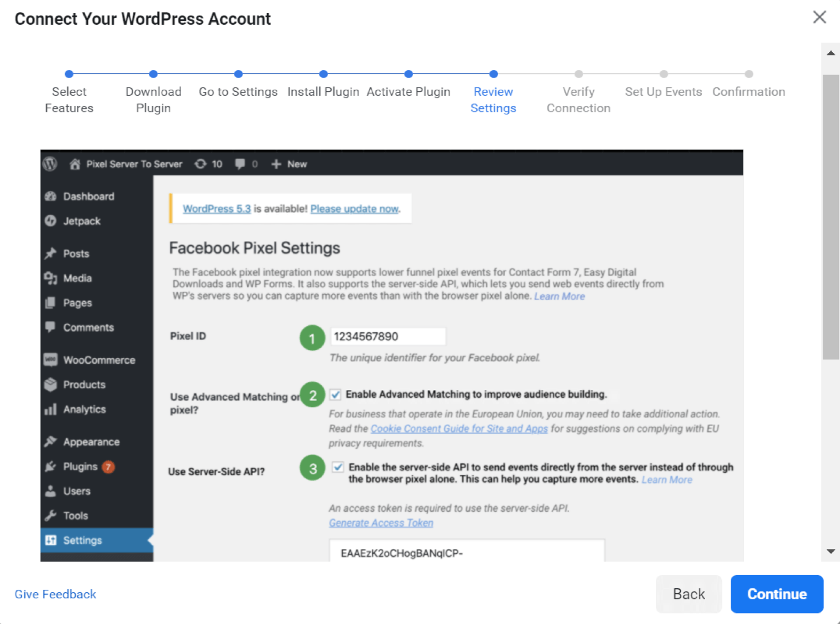Screen dimensions: 840x624
Task: Click the updates refresh icon showing 10
Action: 200,164
